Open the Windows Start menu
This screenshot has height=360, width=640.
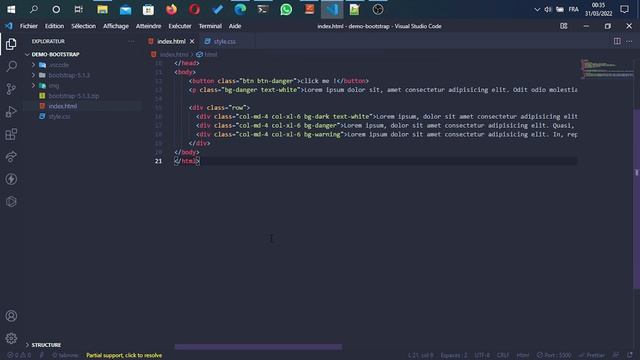(x=11, y=9)
